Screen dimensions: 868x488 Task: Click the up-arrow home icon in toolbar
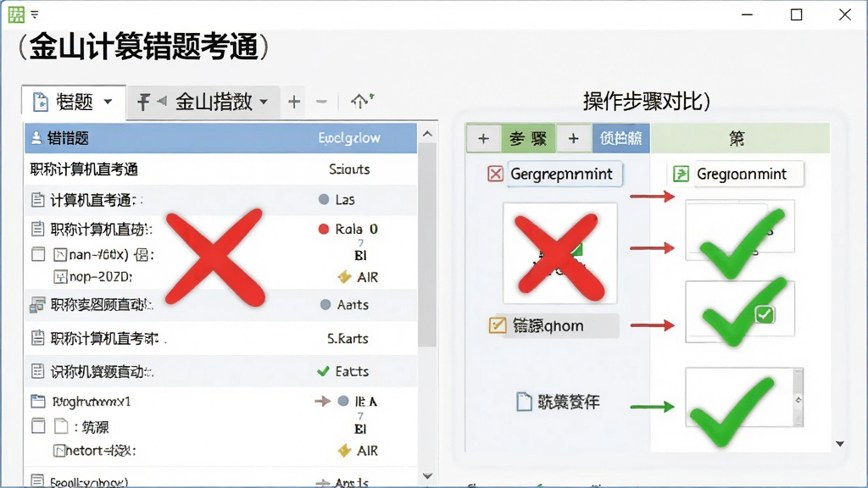(362, 101)
